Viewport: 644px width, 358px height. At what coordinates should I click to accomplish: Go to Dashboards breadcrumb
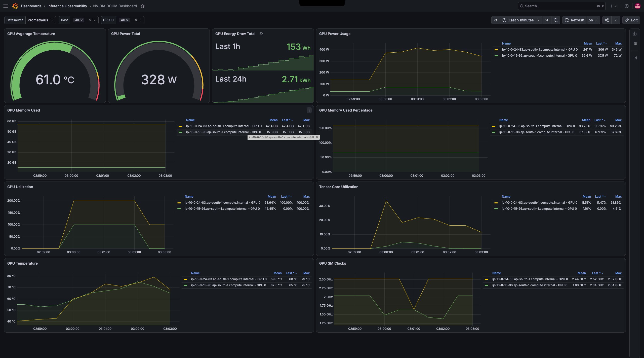[x=31, y=6]
